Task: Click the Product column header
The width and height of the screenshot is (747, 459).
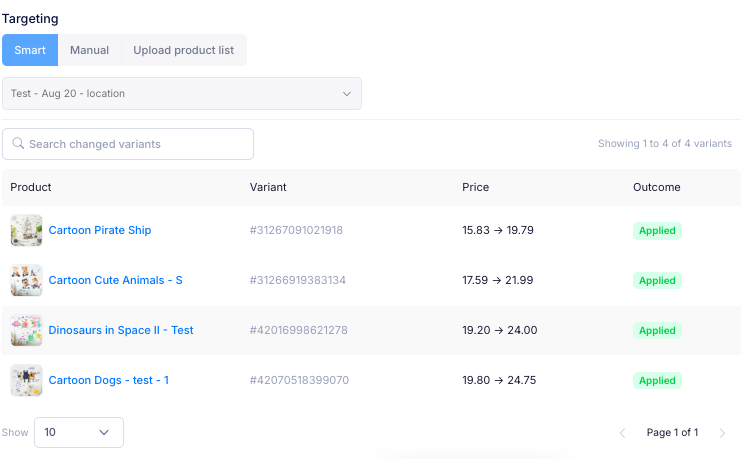Action: pyautogui.click(x=31, y=187)
